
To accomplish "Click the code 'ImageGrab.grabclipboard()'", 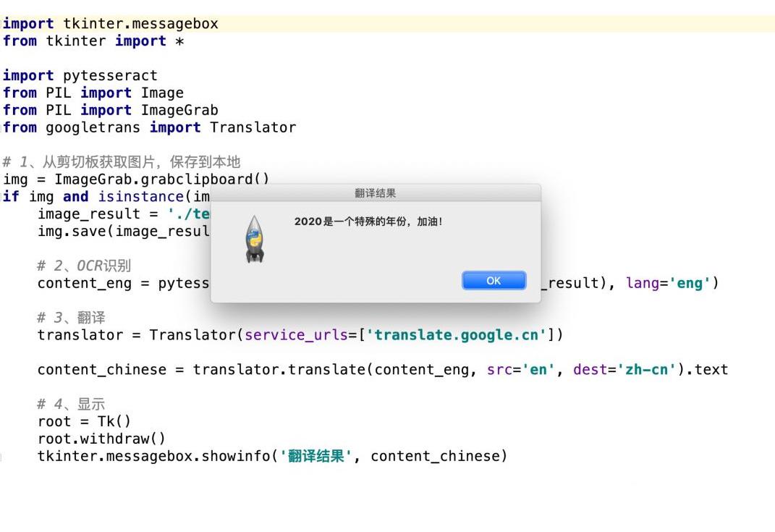I will pos(161,180).
